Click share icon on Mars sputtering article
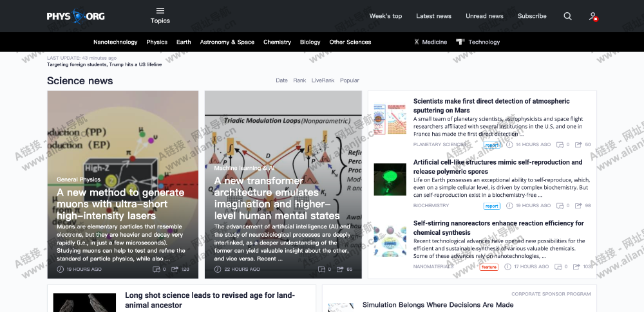The width and height of the screenshot is (644, 312). point(579,145)
